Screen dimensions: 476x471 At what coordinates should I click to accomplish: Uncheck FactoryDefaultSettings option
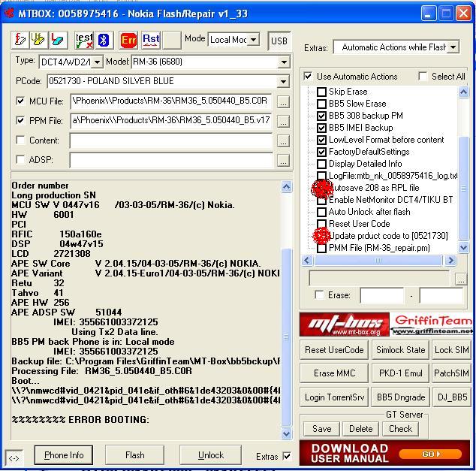coord(321,152)
